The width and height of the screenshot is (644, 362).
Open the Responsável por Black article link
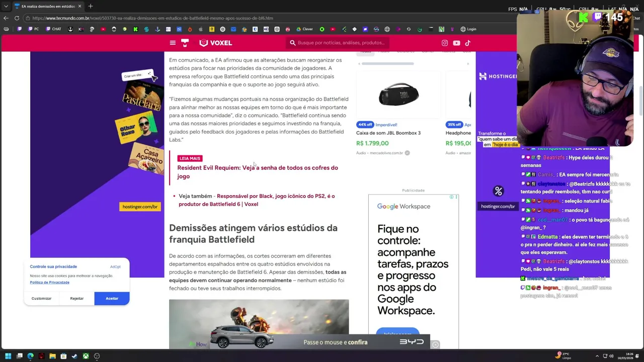coord(257,200)
